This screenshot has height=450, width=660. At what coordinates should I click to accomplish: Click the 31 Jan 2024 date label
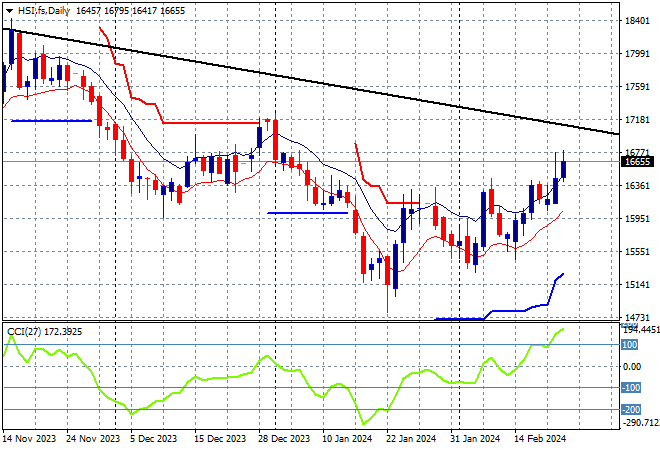point(475,439)
